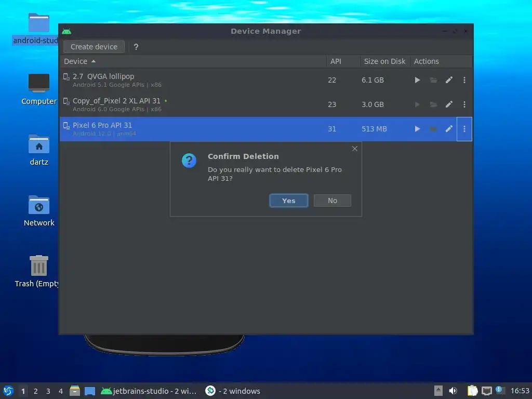This screenshot has width=532, height=399.
Task: Sort by the API column header
Action: (343, 61)
